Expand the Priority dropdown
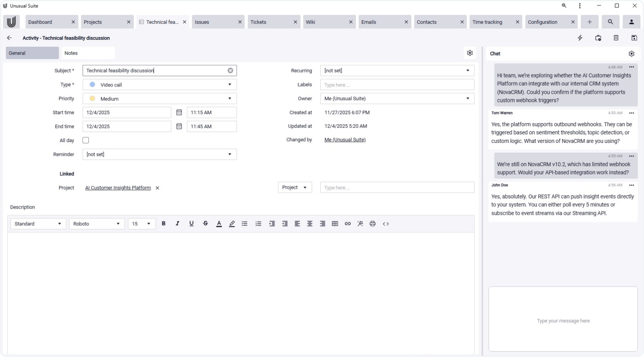The image size is (644, 357). pos(230,98)
